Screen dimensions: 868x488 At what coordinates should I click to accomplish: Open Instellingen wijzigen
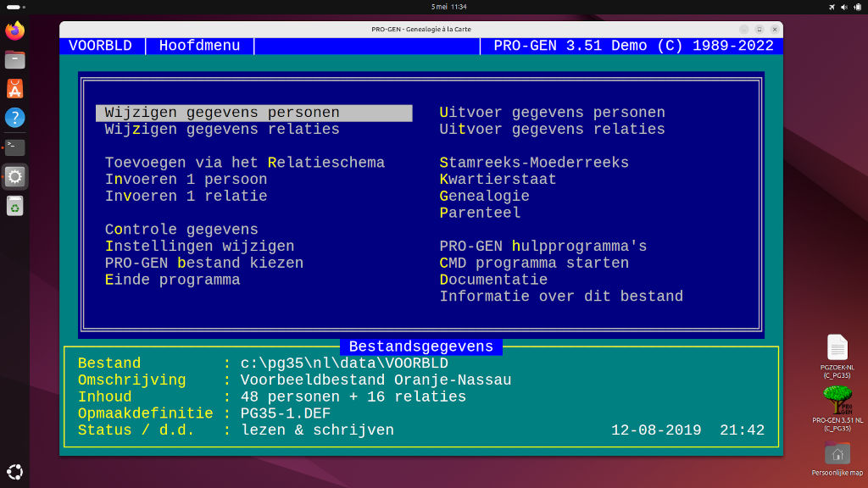click(x=200, y=247)
